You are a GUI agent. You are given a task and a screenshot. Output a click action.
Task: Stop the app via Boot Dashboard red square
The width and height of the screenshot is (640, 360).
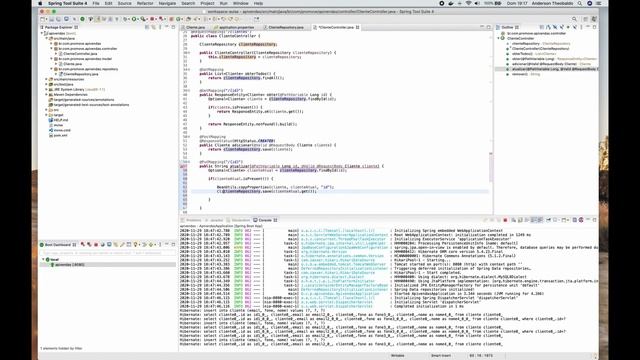click(96, 244)
